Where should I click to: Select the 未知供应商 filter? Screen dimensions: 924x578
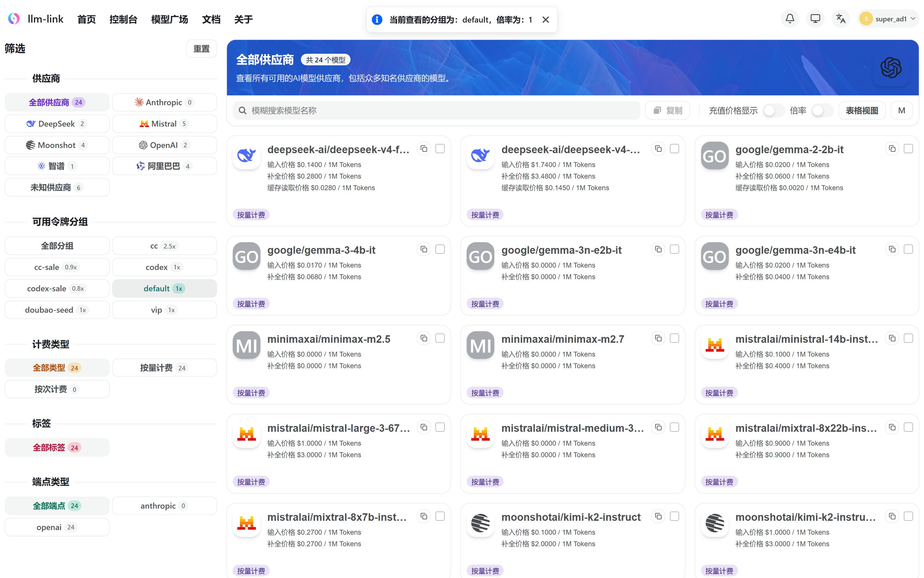[x=57, y=188]
